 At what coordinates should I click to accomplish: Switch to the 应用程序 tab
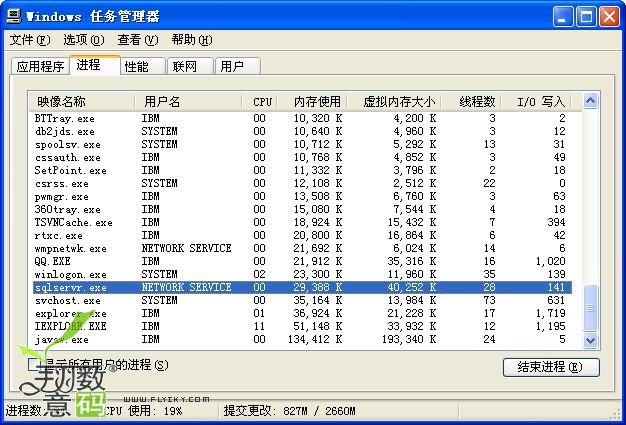click(40, 66)
